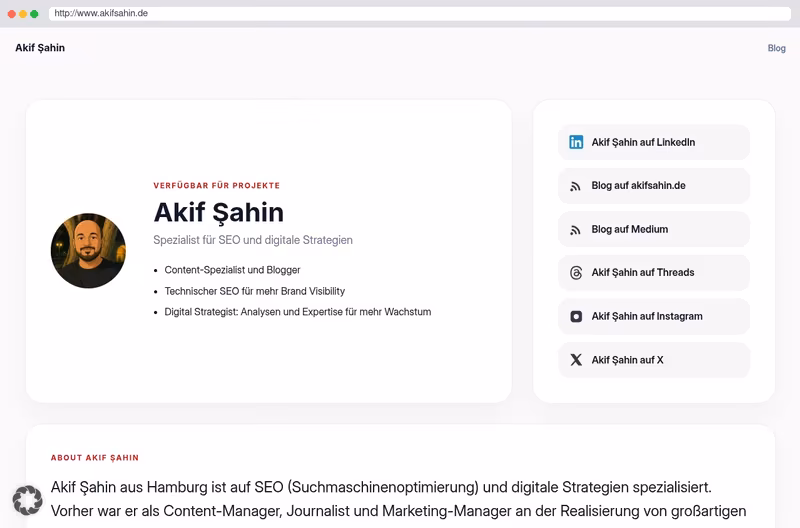Open Akif Şahin auf Instagram link text
The image size is (800, 528).
click(x=647, y=316)
